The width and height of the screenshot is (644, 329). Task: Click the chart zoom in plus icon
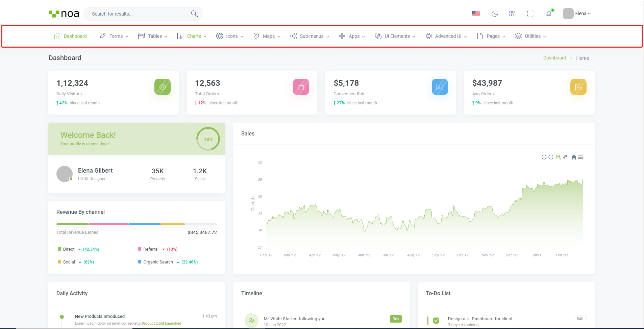pos(544,157)
